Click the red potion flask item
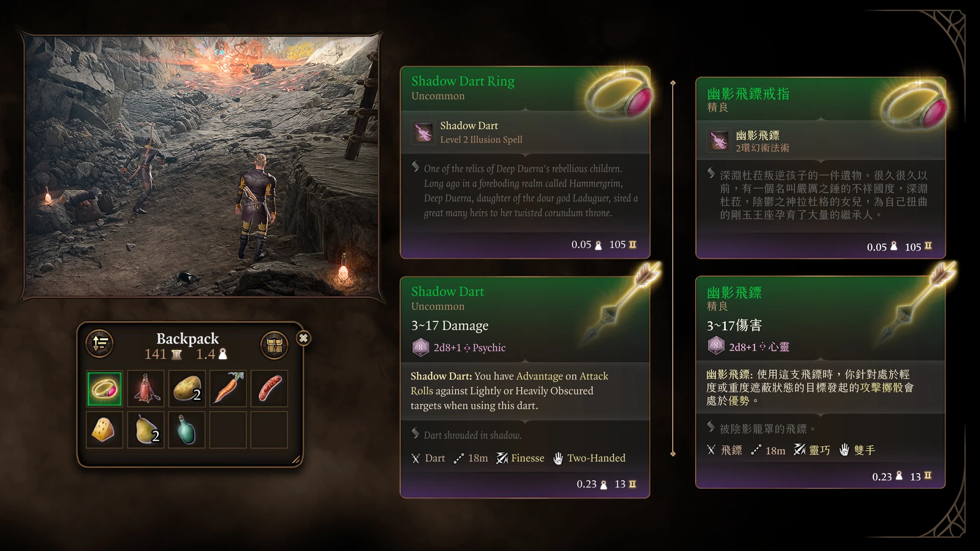 pos(146,388)
